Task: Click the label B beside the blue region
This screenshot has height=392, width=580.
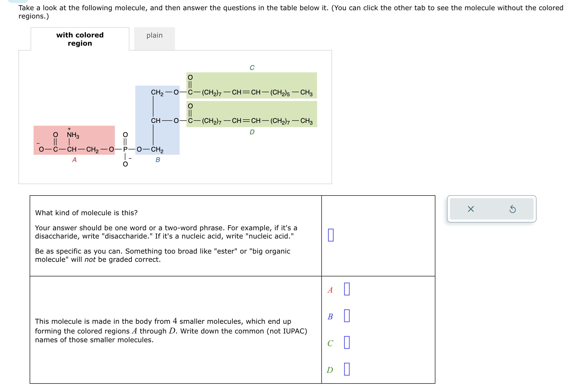Action: [x=158, y=160]
